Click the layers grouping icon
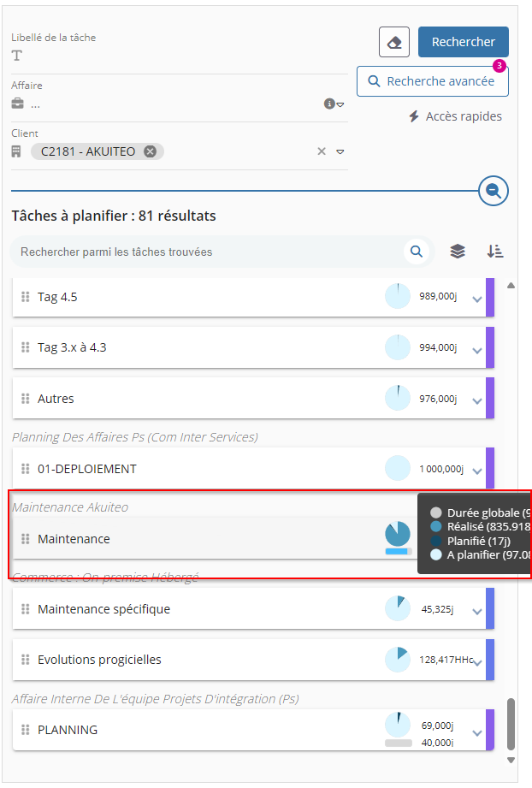The height and width of the screenshot is (788, 532). pyautogui.click(x=458, y=252)
